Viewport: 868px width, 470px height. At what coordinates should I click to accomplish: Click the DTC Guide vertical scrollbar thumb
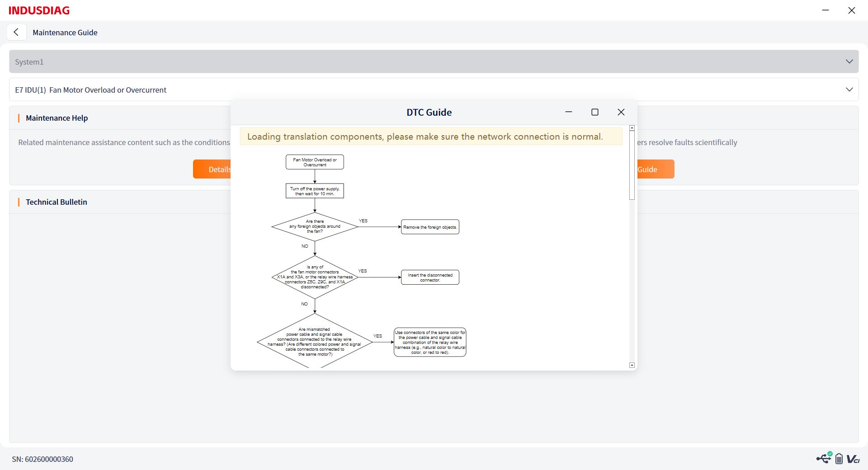pos(632,165)
